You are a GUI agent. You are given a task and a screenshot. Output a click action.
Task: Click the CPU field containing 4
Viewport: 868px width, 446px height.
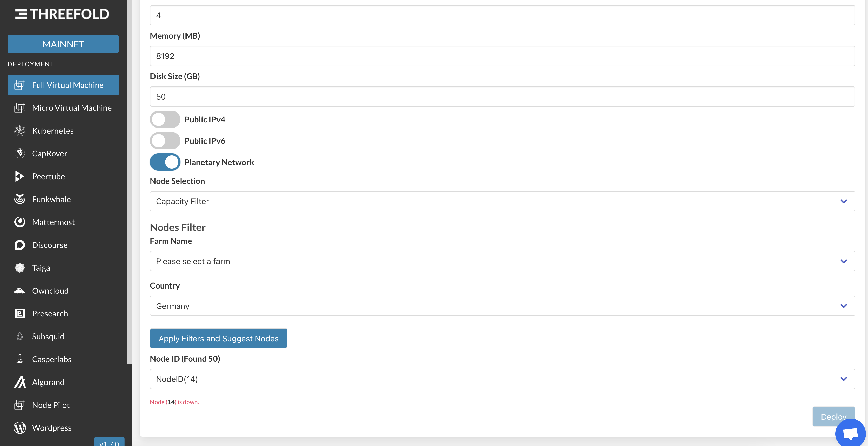tap(502, 15)
